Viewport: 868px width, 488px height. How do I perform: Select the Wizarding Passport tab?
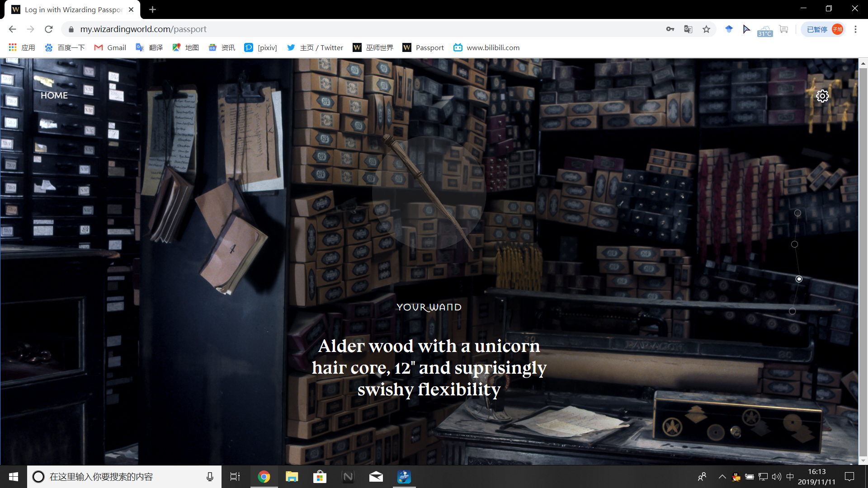[x=72, y=9]
